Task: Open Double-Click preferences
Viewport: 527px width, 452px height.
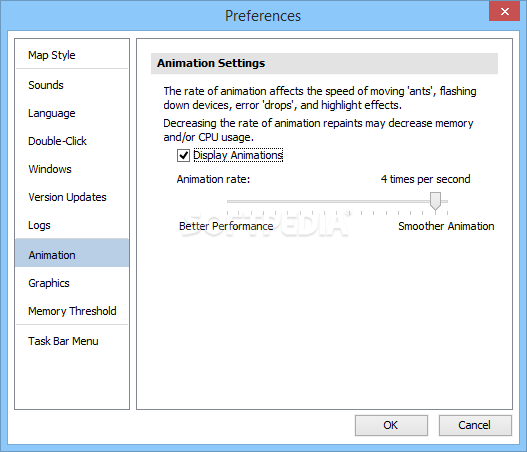Action: [72, 141]
